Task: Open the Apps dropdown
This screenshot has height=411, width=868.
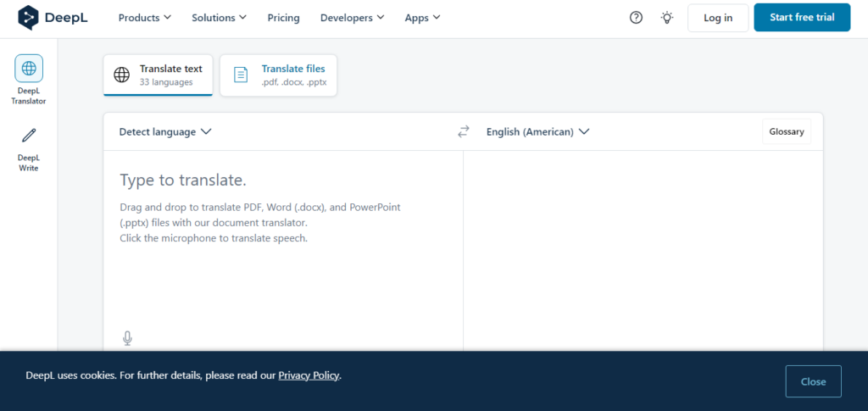Action: (422, 18)
